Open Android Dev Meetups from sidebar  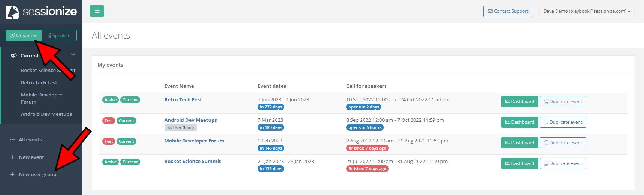pos(46,114)
